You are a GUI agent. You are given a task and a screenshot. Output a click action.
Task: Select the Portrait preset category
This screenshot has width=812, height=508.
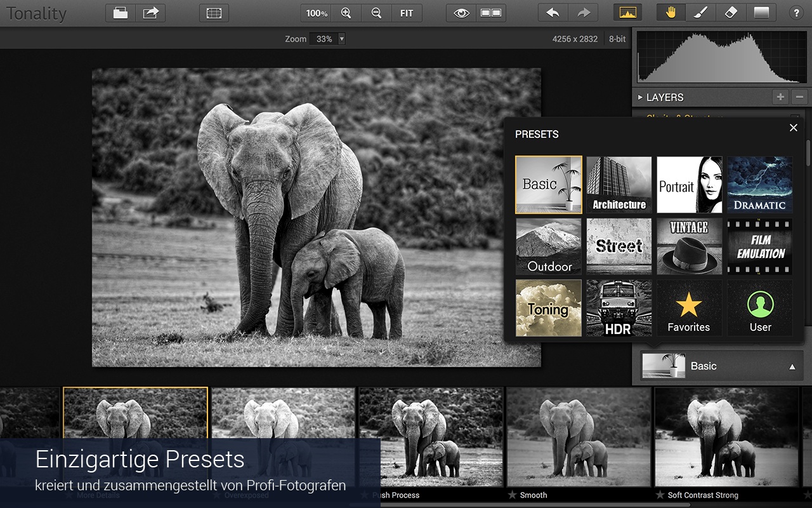(x=690, y=185)
